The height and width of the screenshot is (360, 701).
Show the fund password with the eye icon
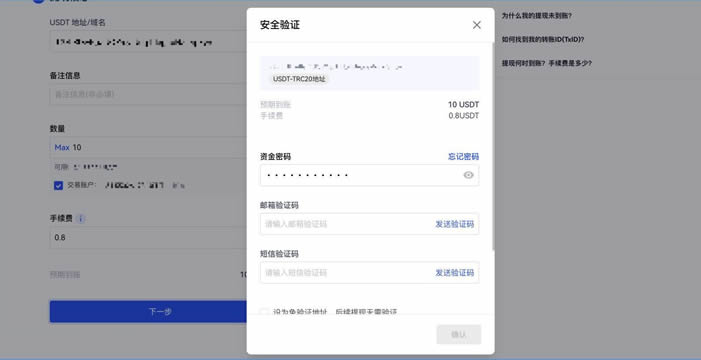pos(468,175)
